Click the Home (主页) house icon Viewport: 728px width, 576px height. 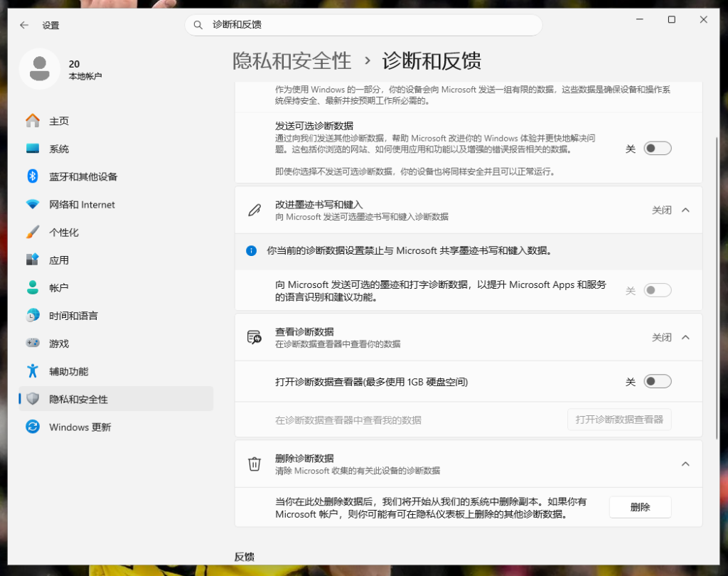pos(33,121)
